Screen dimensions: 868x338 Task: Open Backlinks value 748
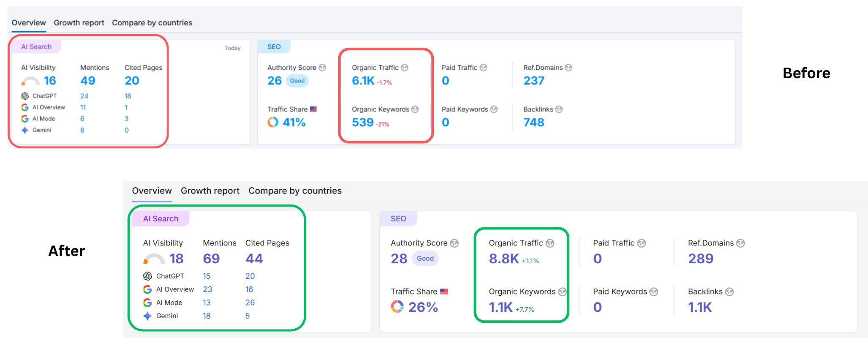(534, 123)
